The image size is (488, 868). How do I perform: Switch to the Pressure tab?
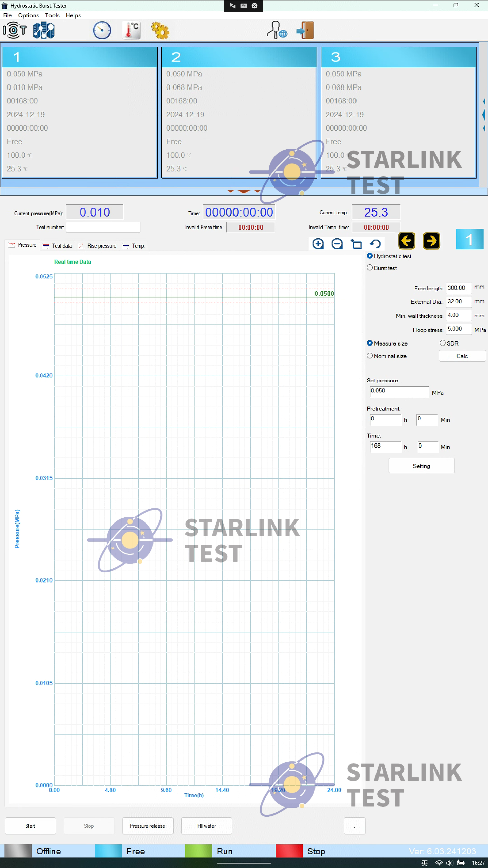pos(22,245)
